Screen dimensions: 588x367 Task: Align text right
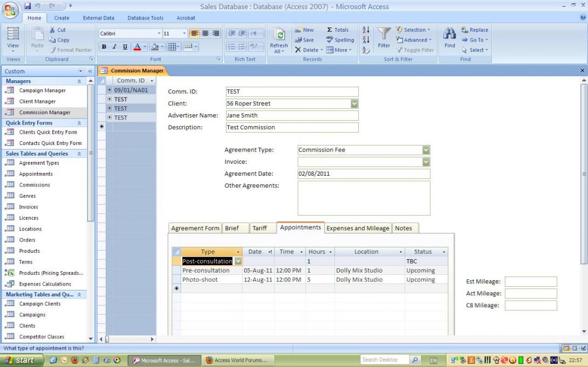(216, 33)
